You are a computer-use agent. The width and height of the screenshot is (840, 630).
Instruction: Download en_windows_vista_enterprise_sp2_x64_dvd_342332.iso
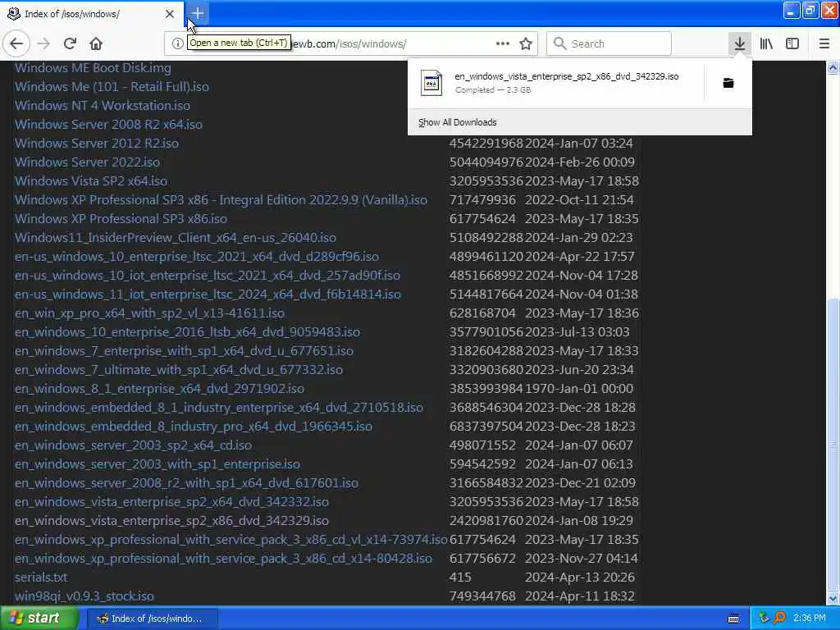171,502
